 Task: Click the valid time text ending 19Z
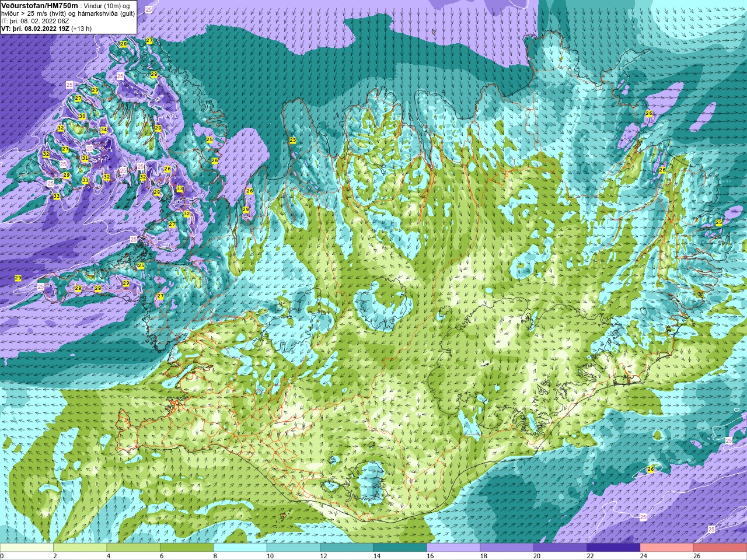(x=35, y=28)
